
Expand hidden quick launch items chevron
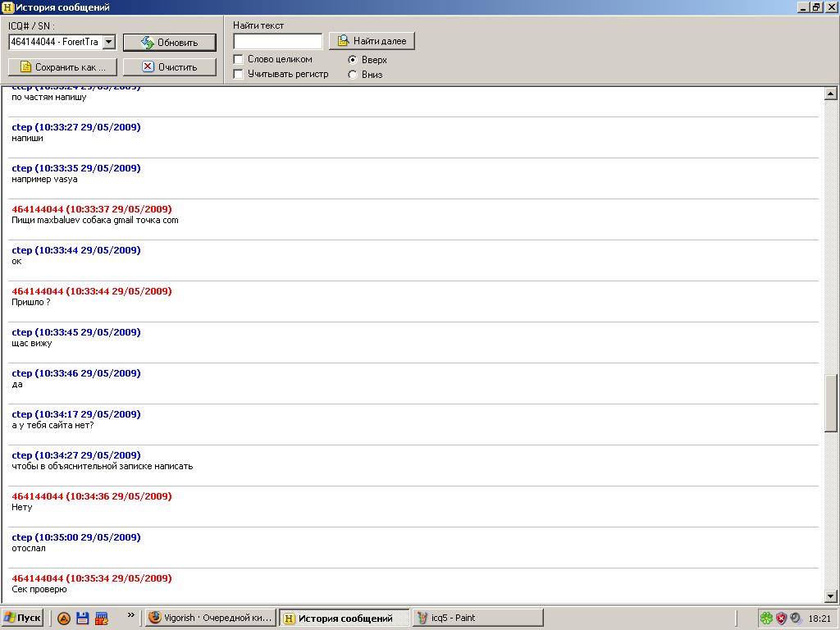point(130,615)
